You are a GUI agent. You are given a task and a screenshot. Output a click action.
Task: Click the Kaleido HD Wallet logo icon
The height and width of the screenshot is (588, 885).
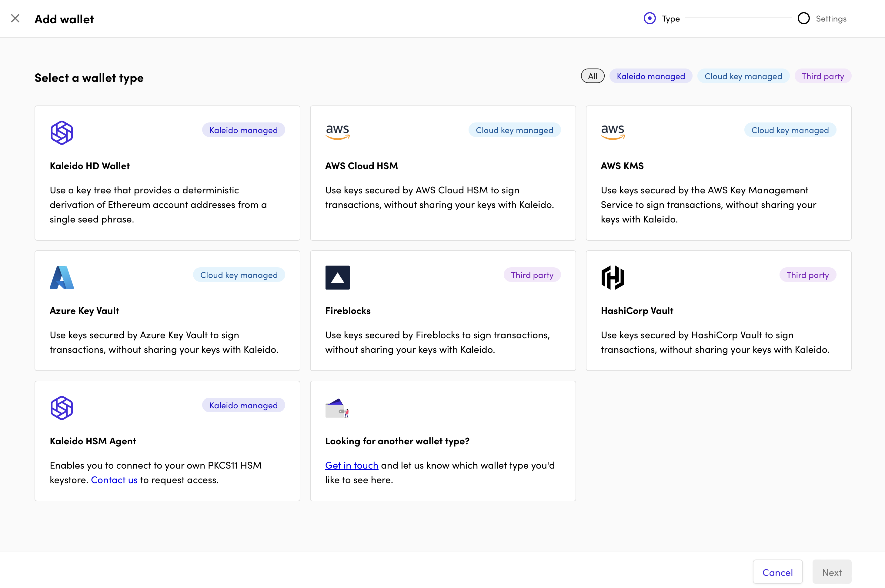click(62, 132)
